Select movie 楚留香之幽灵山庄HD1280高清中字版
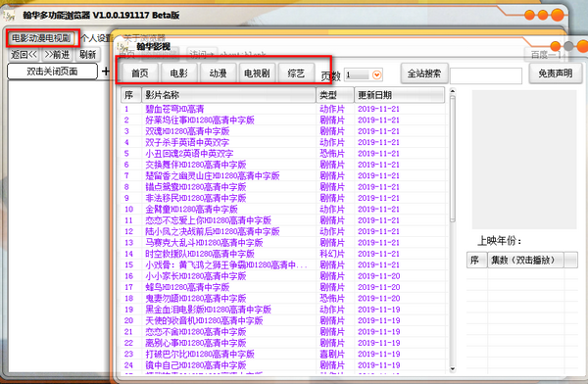This screenshot has height=384, width=588. click(213, 176)
